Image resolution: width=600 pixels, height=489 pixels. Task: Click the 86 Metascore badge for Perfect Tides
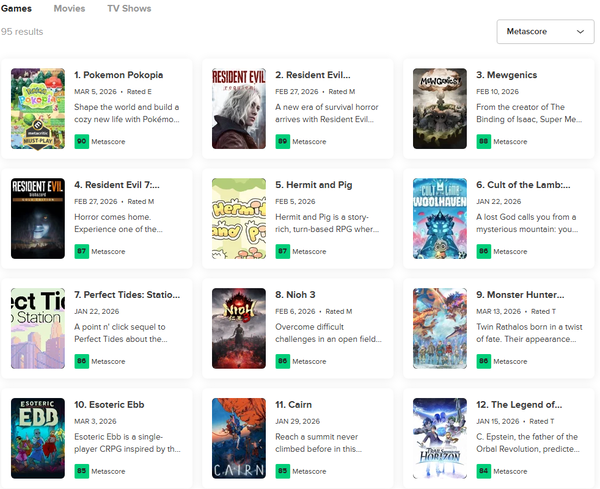tap(82, 361)
